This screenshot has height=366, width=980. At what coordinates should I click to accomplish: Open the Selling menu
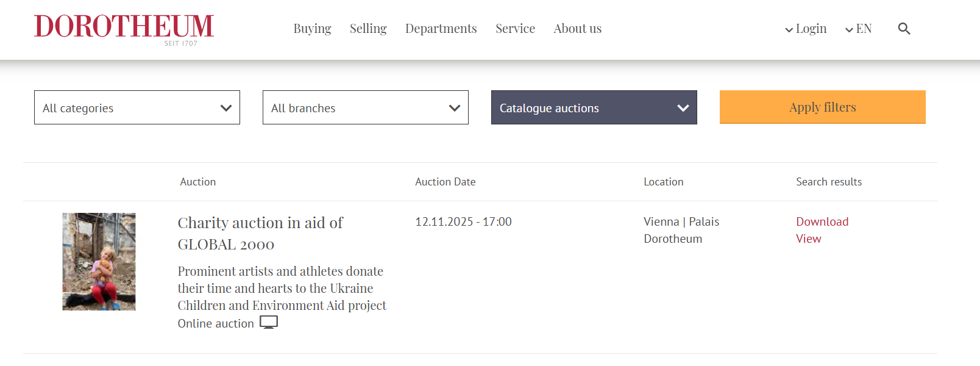(368, 29)
